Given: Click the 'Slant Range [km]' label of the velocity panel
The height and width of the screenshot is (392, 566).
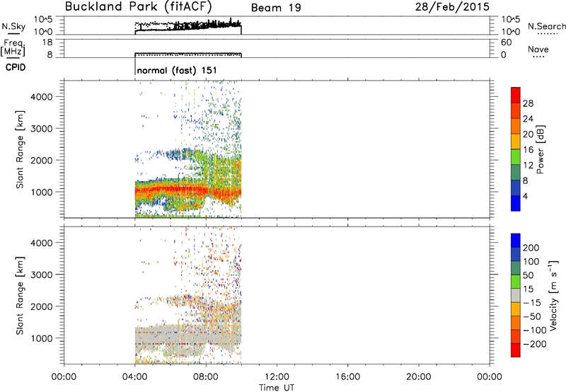Looking at the screenshot, I should coord(20,295).
